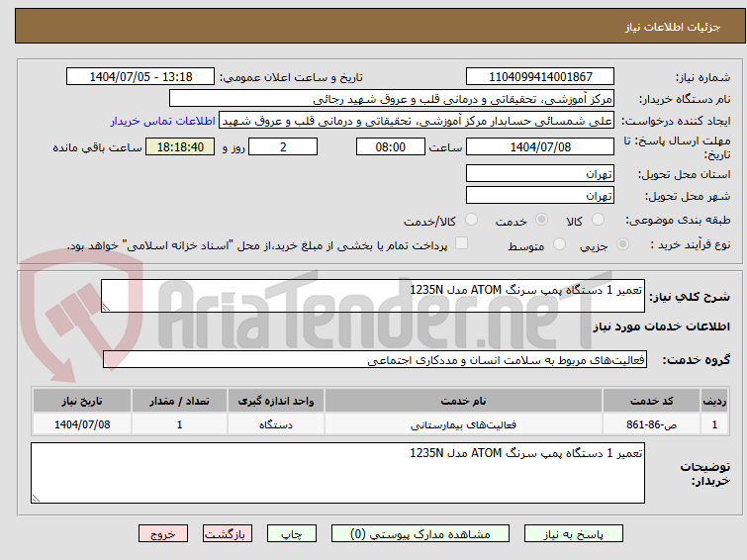Click the buyer organization name field
This screenshot has width=747, height=560.
coord(392,99)
